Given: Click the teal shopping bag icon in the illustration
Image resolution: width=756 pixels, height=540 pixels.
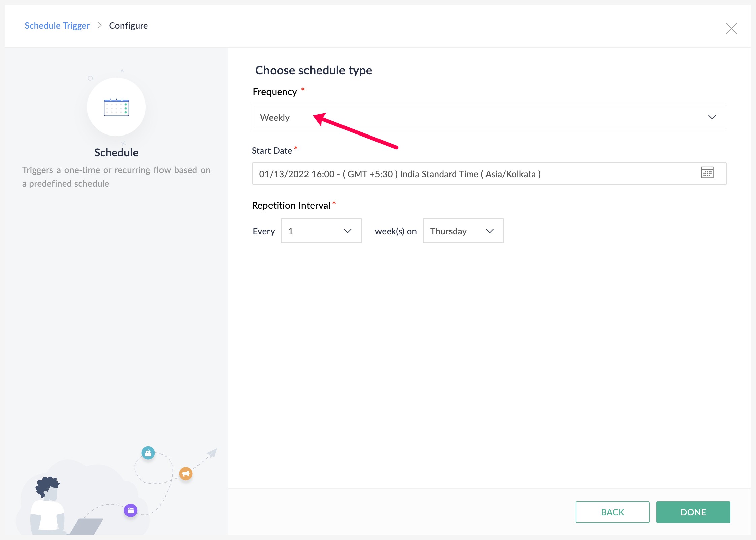Looking at the screenshot, I should click(x=148, y=453).
